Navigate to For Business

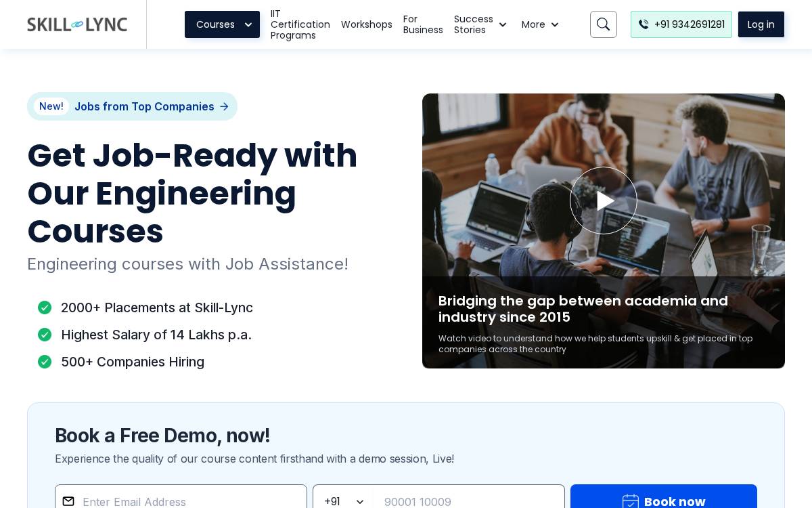click(423, 24)
